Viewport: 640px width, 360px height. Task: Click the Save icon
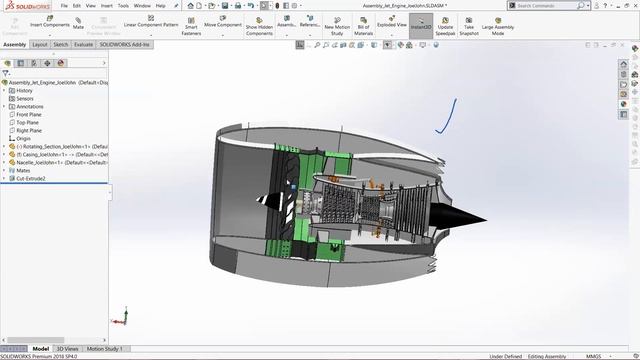(225, 6)
